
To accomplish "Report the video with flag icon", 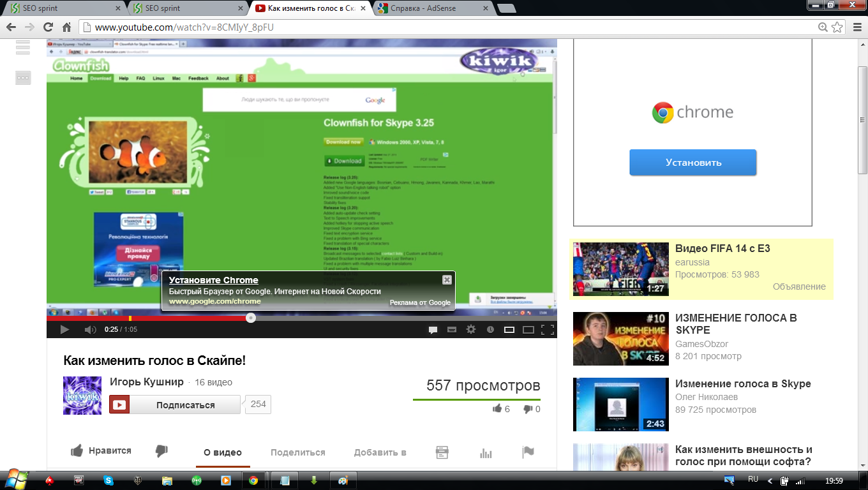I will pyautogui.click(x=528, y=452).
